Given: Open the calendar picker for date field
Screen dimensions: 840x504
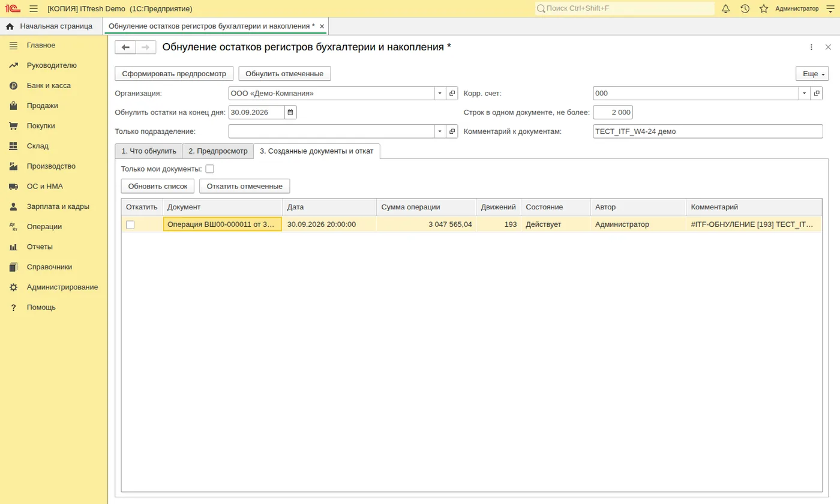Looking at the screenshot, I should pyautogui.click(x=290, y=112).
